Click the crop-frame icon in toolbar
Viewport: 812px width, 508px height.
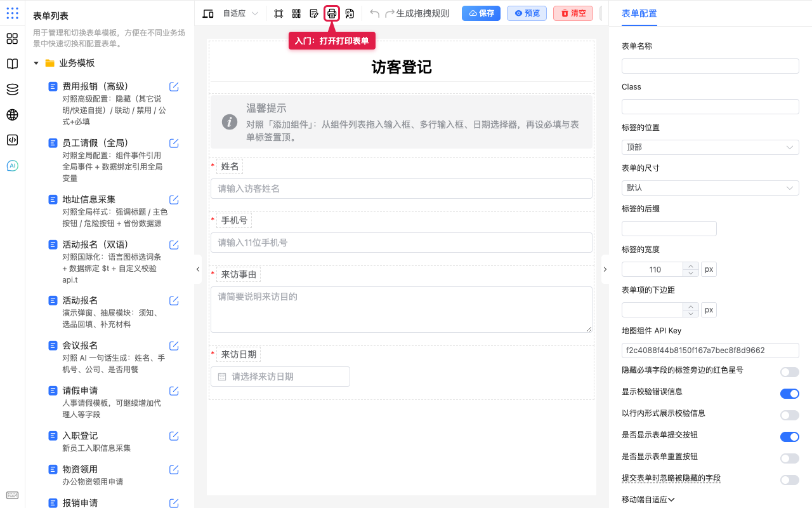coord(278,13)
